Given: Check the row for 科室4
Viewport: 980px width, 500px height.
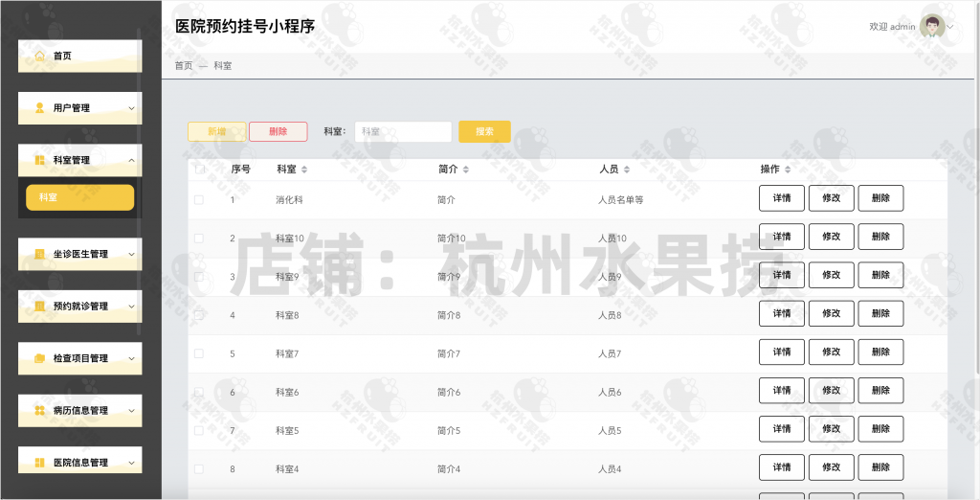Looking at the screenshot, I should click(x=199, y=469).
